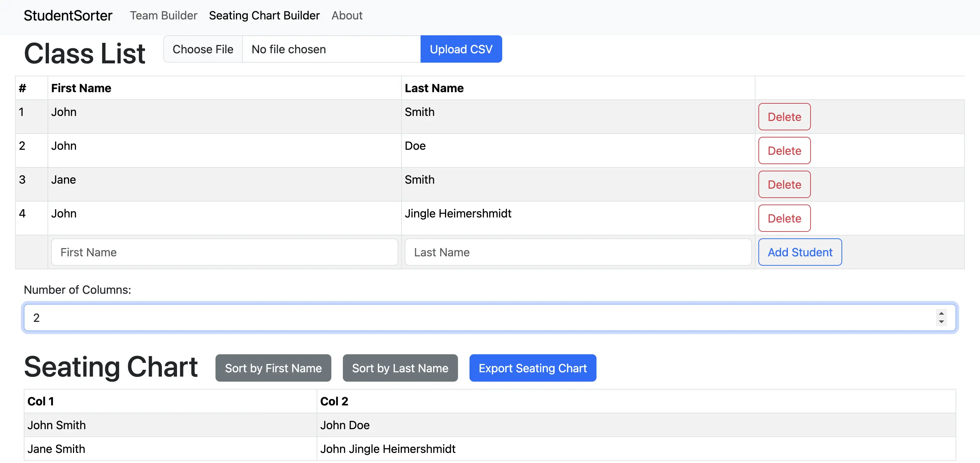Decrease number of columns with down arrow

[941, 322]
